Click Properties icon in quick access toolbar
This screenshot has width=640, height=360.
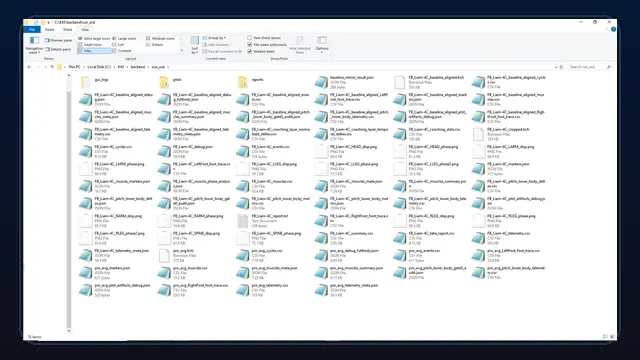click(x=36, y=22)
